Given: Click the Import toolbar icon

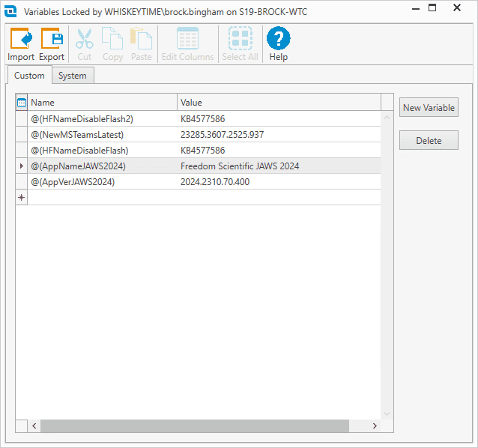Looking at the screenshot, I should pos(21,38).
